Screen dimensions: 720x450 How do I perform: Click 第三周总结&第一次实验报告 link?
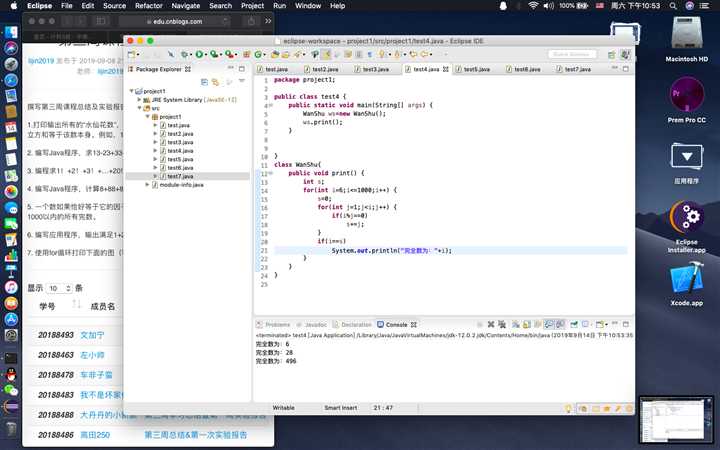coord(196,434)
